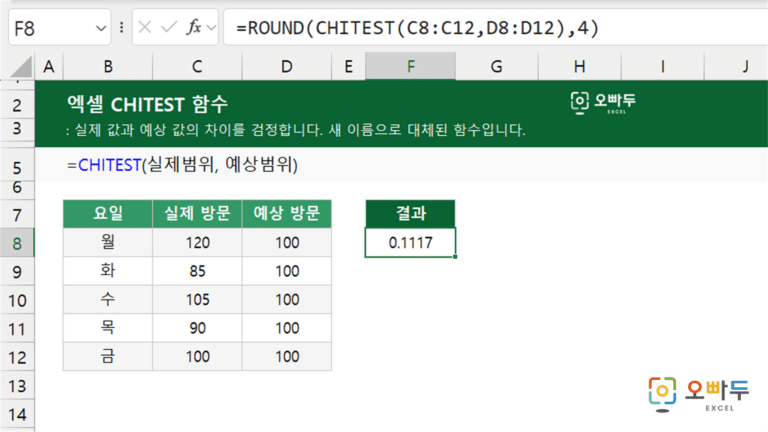This screenshot has height=432, width=768.
Task: Select actual visits cell in 금 row
Action: click(197, 356)
